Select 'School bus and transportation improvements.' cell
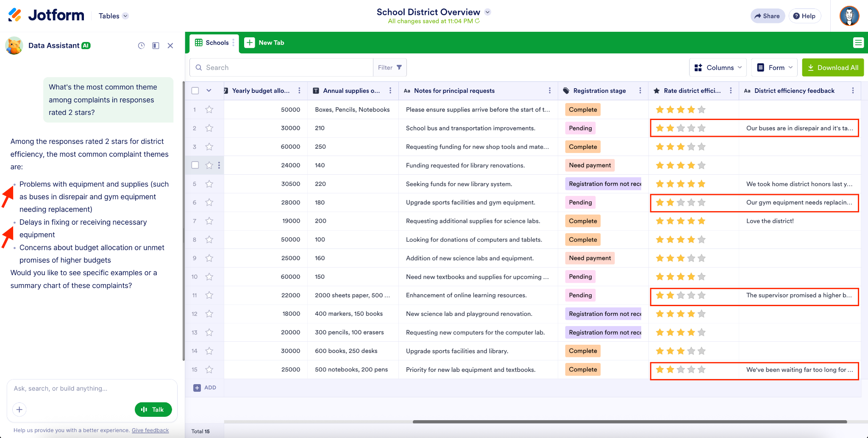 478,128
